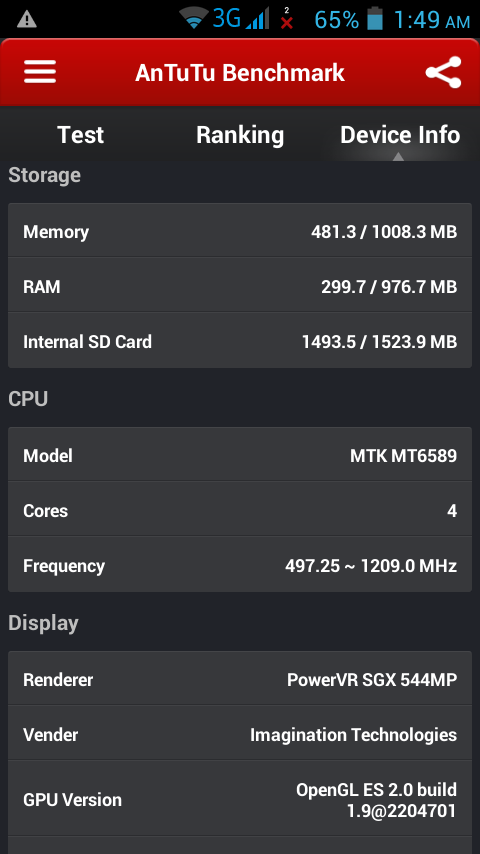
Task: Select the Renderer PowerVR SGX row
Action: coord(240,679)
